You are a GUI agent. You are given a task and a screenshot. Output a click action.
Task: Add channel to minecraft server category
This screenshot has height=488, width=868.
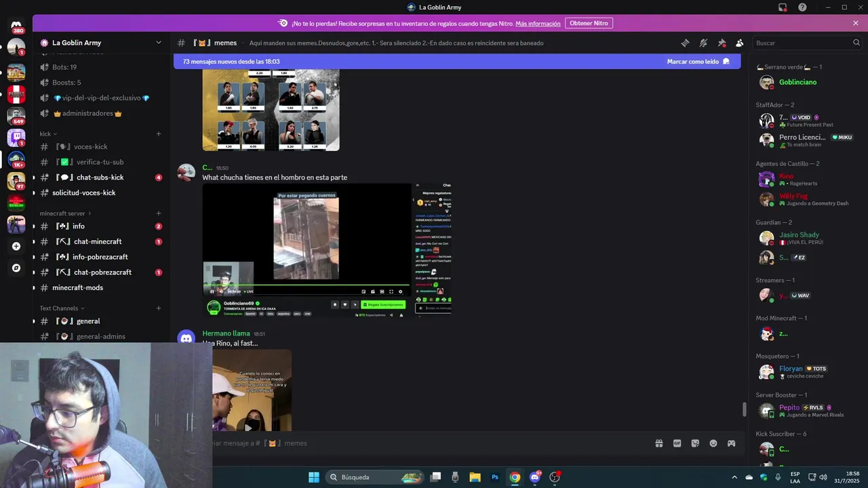tap(159, 213)
